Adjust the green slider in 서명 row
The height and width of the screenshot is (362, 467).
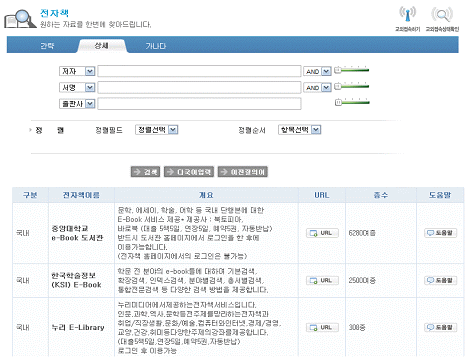coord(352,86)
